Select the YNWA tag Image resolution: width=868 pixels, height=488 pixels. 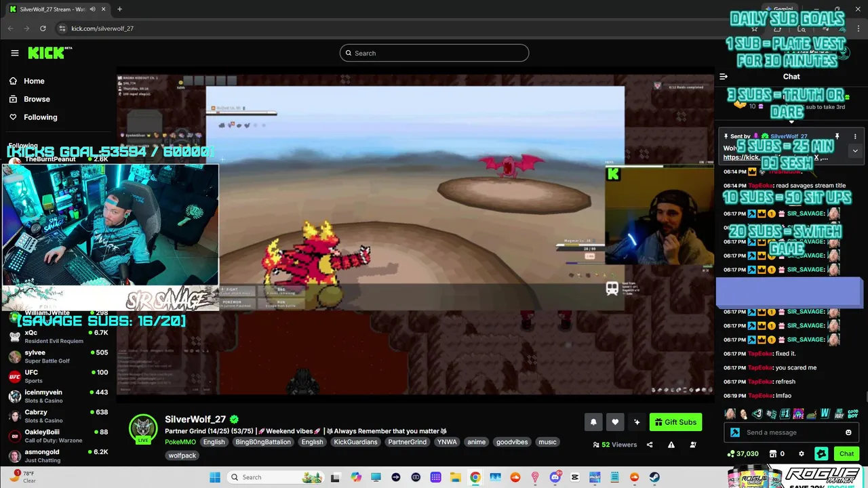[447, 442]
